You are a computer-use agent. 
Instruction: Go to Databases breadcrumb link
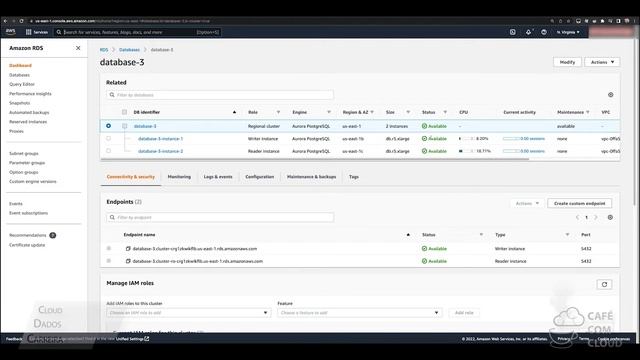tap(129, 50)
